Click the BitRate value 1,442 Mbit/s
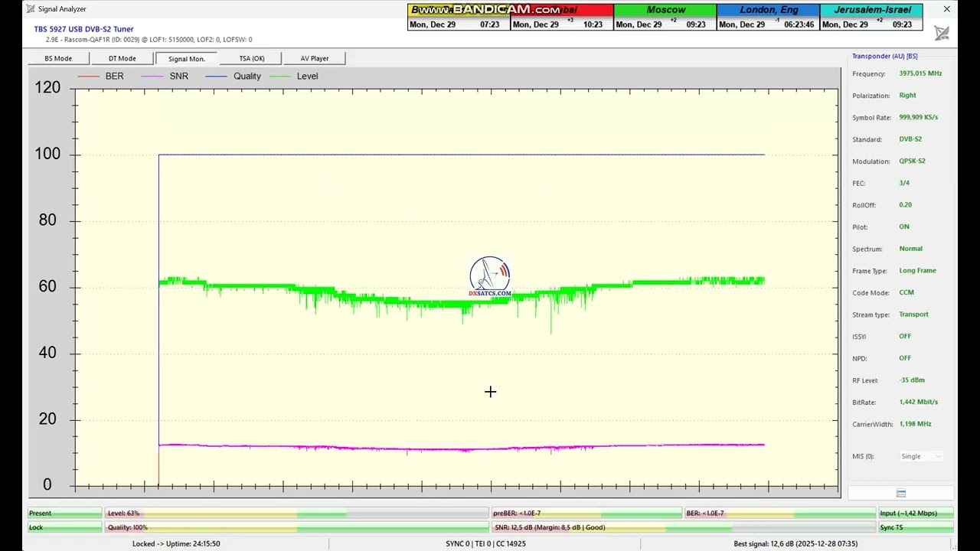Viewport: 980px width, 551px height. click(918, 402)
